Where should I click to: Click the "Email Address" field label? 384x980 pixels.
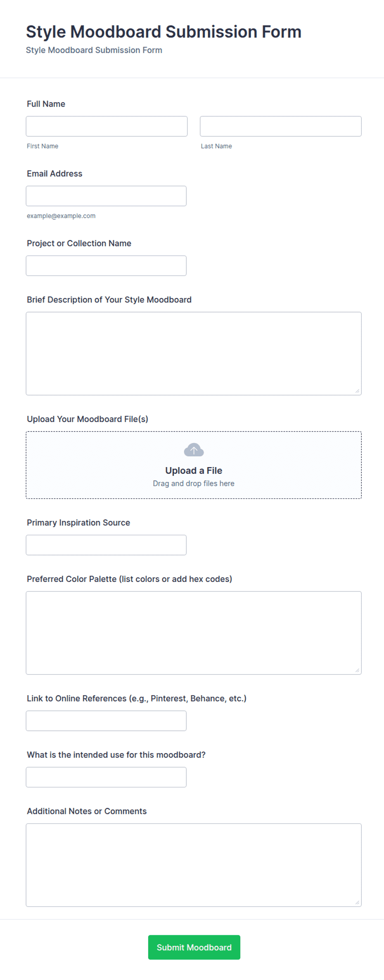coord(55,174)
